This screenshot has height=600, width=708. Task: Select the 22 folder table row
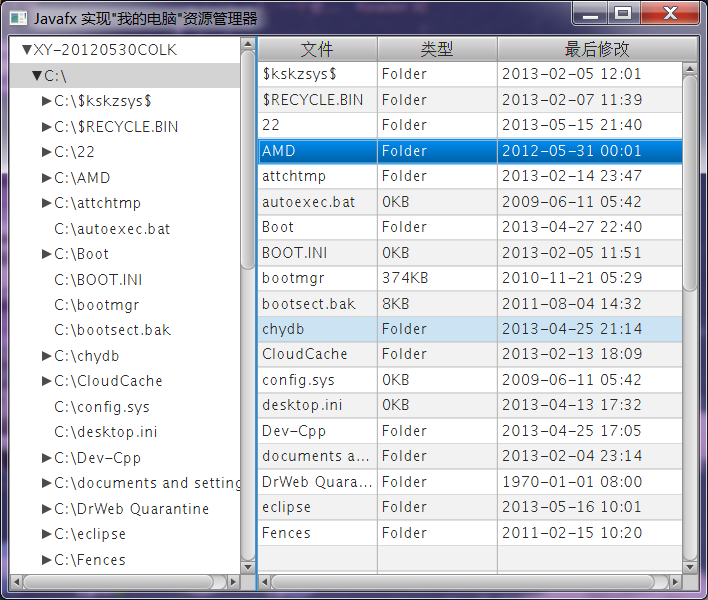[x=470, y=125]
